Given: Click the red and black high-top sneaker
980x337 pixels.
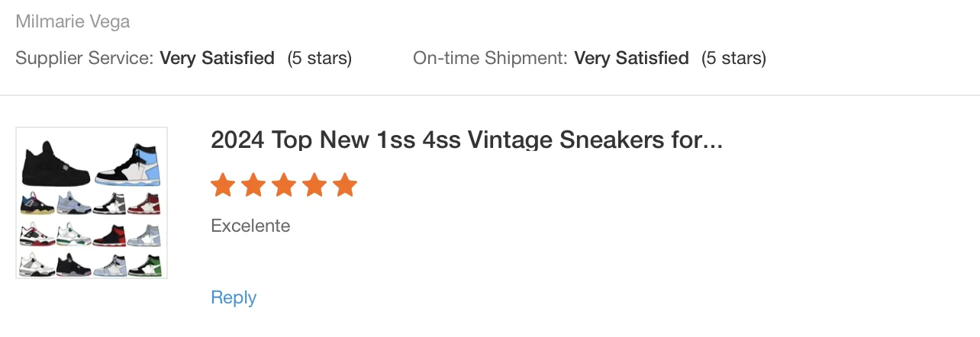Looking at the screenshot, I should coord(109,235).
